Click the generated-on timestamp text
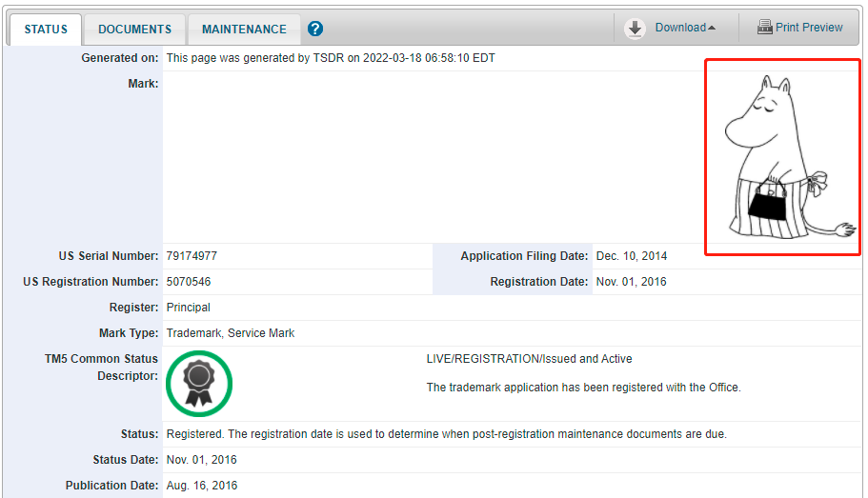868x498 pixels. point(331,58)
